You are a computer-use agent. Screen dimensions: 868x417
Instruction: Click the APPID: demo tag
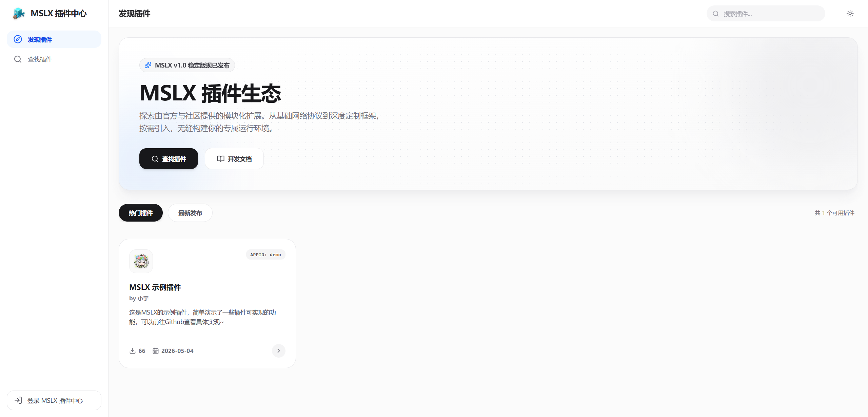tap(266, 254)
